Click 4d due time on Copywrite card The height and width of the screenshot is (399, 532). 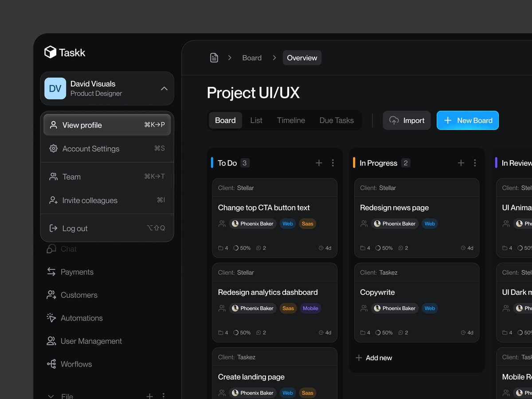(467, 332)
